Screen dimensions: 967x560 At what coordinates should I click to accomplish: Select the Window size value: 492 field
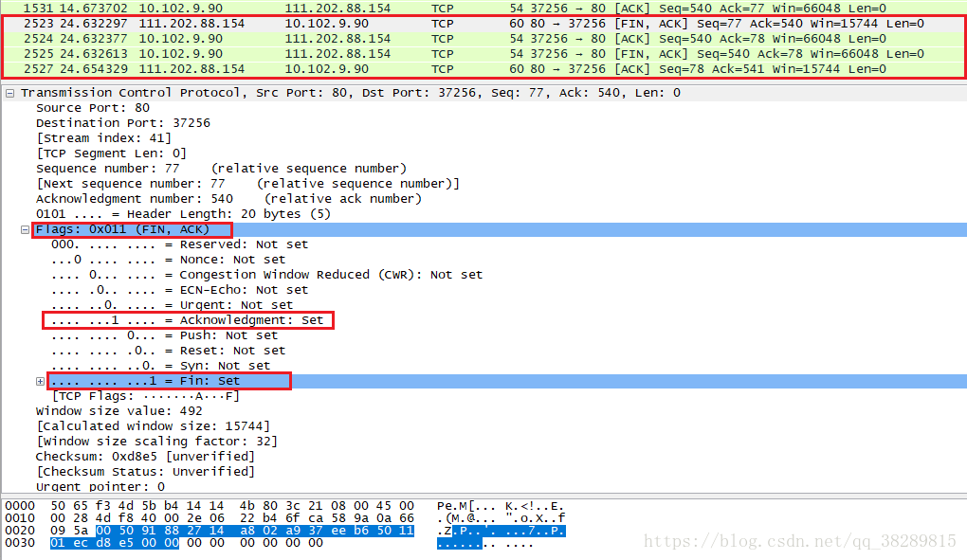pyautogui.click(x=119, y=411)
